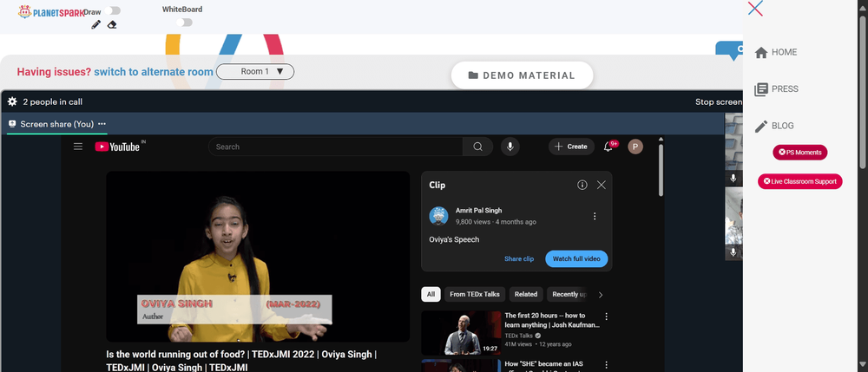Open clip three-dot more options

595,216
